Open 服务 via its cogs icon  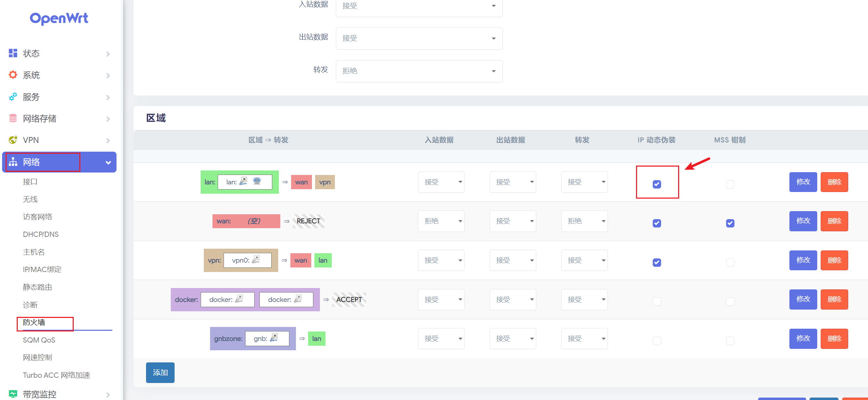pos(13,97)
